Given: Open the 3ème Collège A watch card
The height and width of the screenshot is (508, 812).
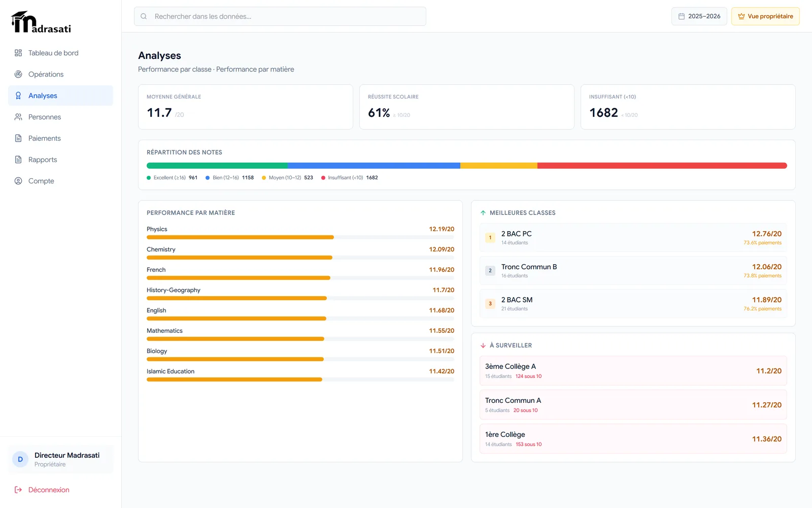Looking at the screenshot, I should click(633, 371).
